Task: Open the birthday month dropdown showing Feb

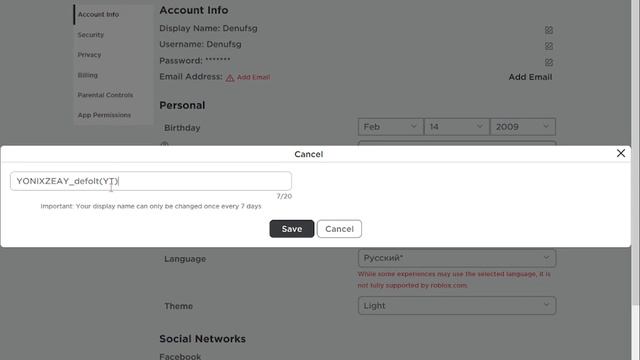Action: tap(391, 127)
